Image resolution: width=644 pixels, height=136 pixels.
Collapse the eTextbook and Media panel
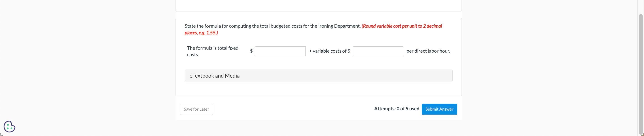coord(214,75)
